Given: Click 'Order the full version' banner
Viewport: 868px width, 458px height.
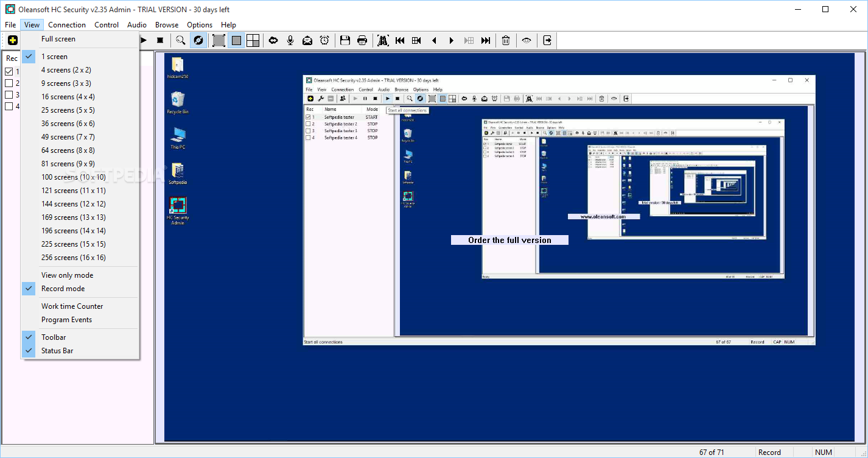Looking at the screenshot, I should click(x=509, y=240).
